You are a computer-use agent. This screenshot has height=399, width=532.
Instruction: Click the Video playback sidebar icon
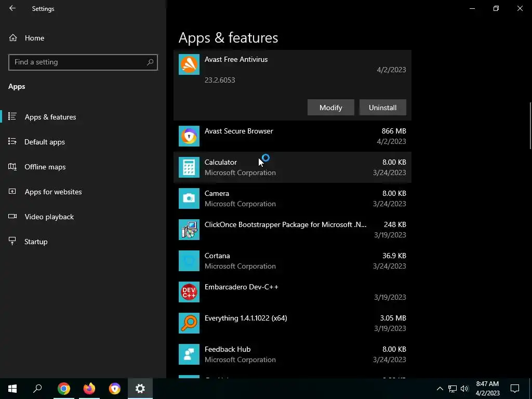click(12, 217)
